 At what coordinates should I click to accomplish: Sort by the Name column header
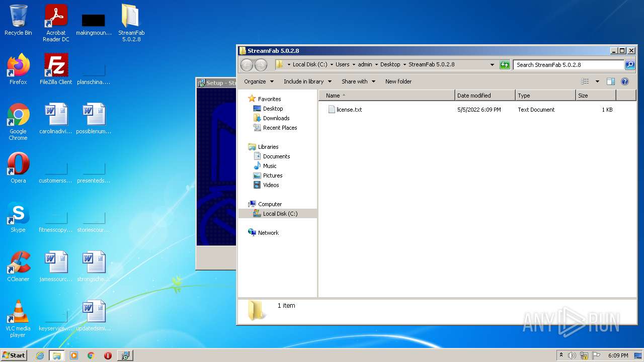pyautogui.click(x=387, y=96)
